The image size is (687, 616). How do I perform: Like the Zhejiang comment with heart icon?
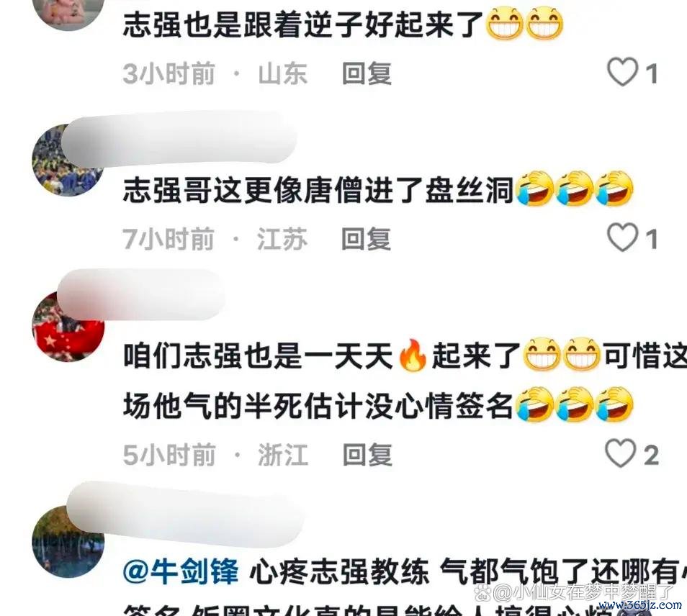pos(621,453)
